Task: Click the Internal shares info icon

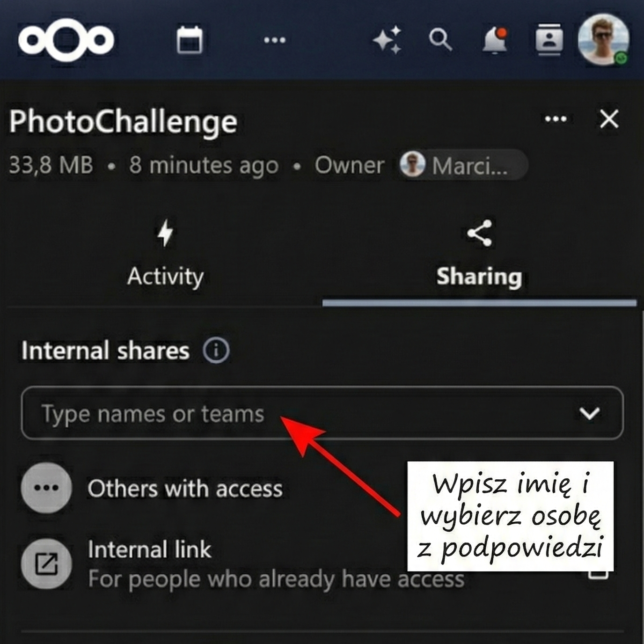Action: point(216,350)
